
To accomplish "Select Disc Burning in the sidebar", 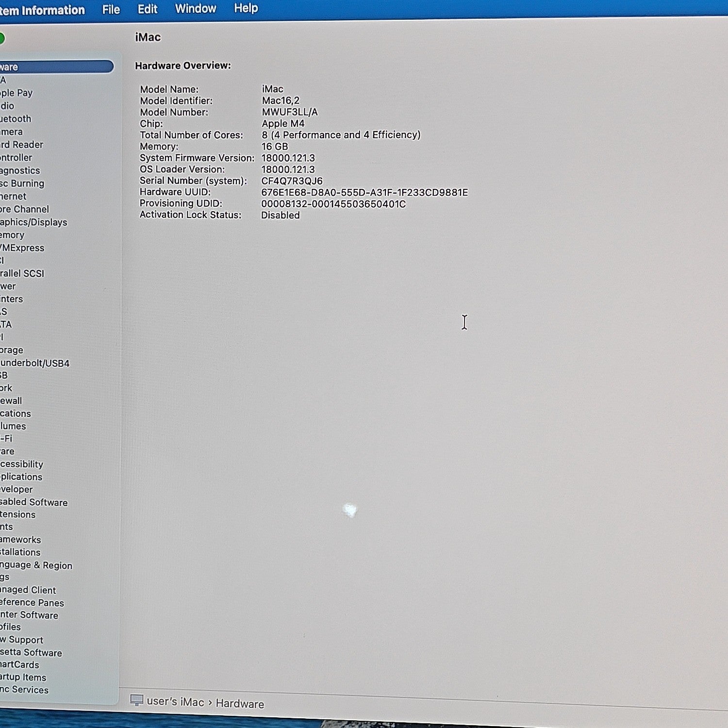I will pyautogui.click(x=22, y=183).
